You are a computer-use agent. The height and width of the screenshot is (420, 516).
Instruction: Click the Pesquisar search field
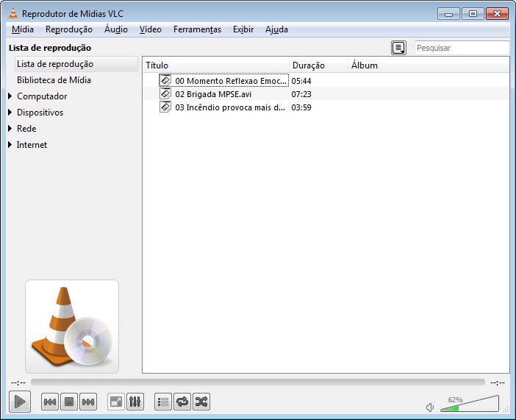pyautogui.click(x=462, y=48)
